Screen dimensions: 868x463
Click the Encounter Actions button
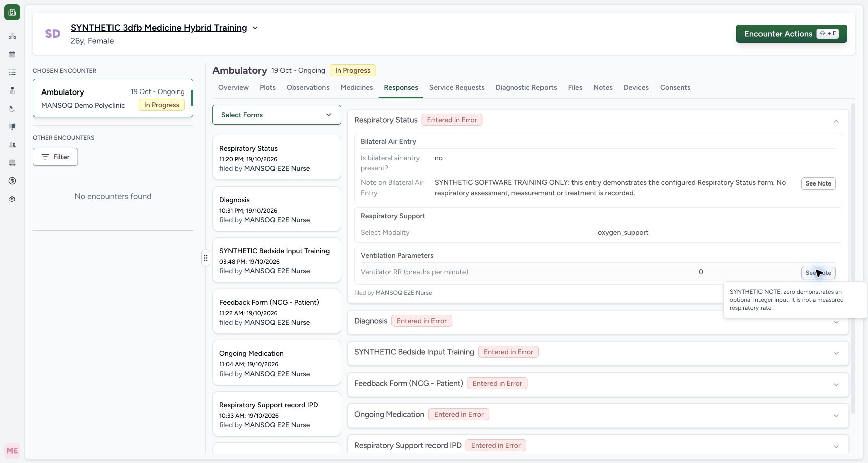click(792, 34)
